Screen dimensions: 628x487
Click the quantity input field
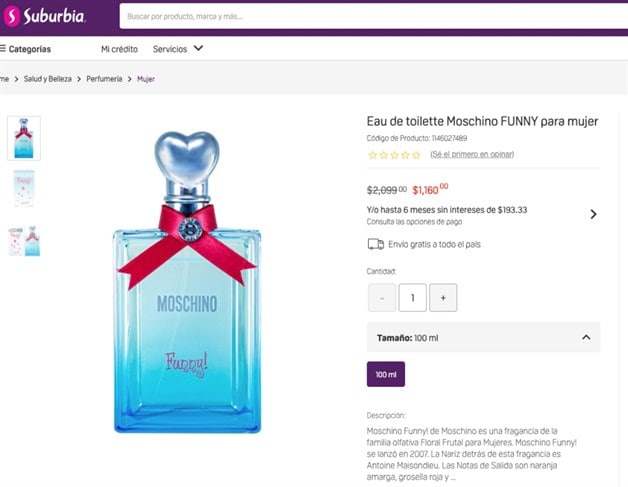412,297
